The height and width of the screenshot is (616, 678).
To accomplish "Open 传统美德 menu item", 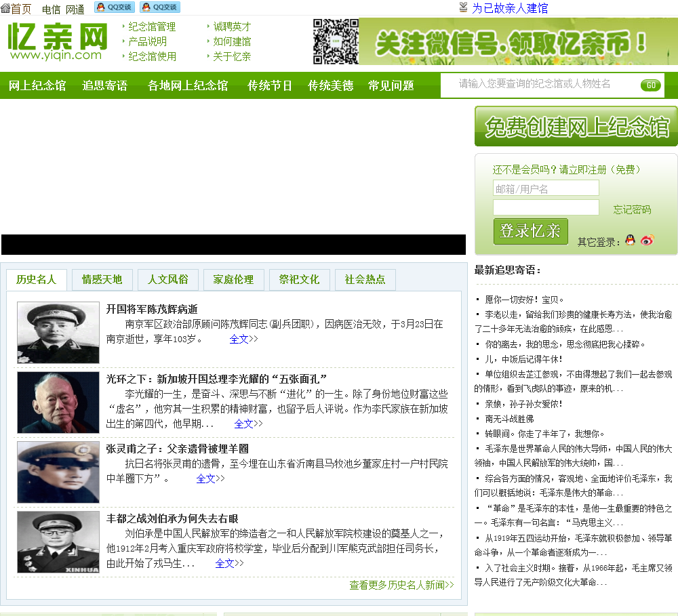I will point(330,85).
